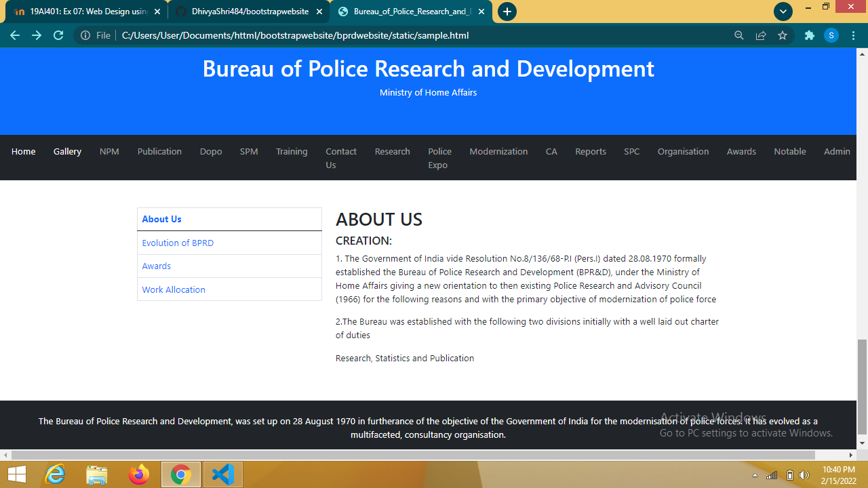Click the network signal tray icon
The height and width of the screenshot is (488, 868).
coord(772,475)
